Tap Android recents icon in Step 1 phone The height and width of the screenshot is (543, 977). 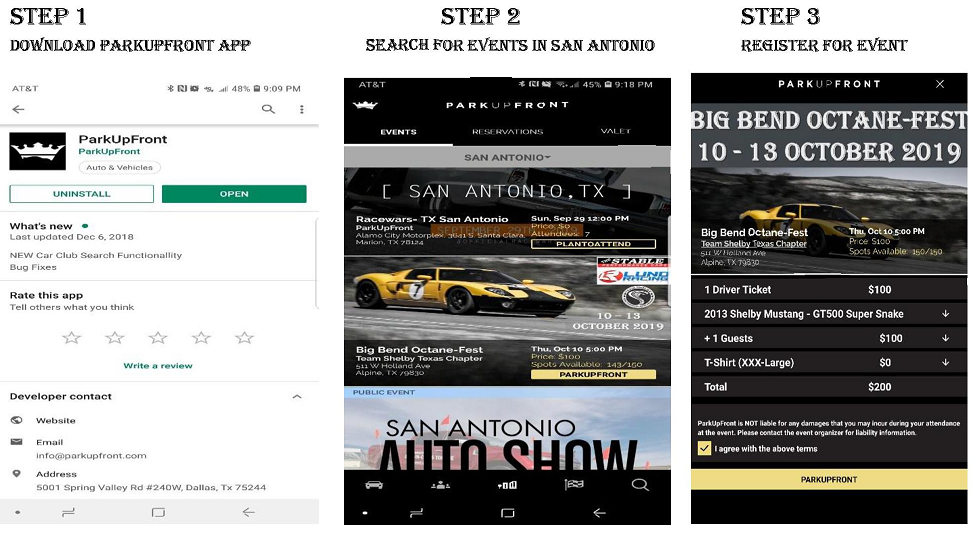tap(69, 512)
